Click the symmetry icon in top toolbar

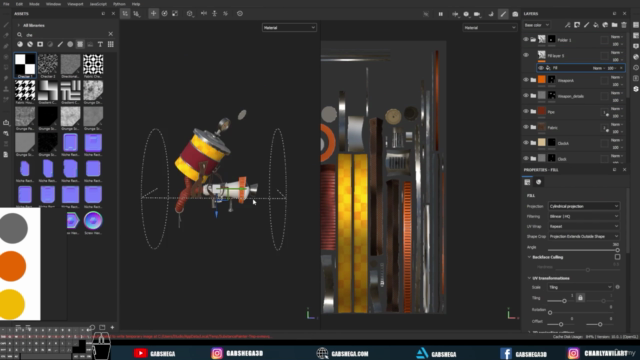[x=204, y=13]
